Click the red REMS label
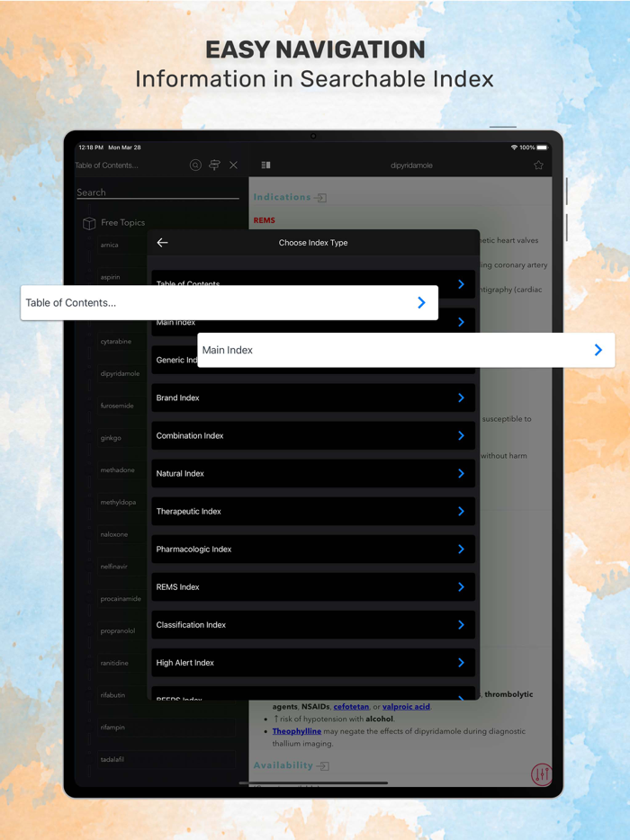This screenshot has width=630, height=840. point(265,220)
